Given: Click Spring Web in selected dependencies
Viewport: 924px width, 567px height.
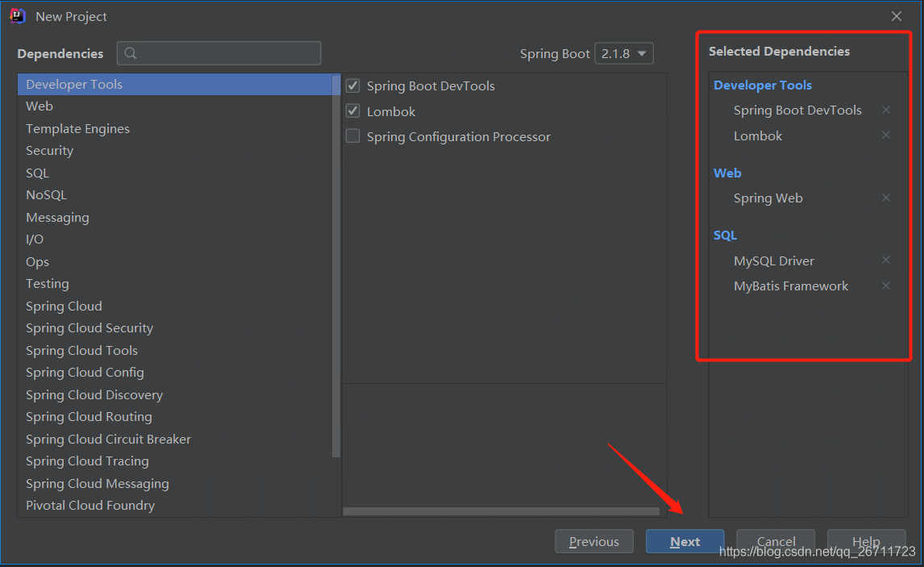Looking at the screenshot, I should pyautogui.click(x=768, y=198).
